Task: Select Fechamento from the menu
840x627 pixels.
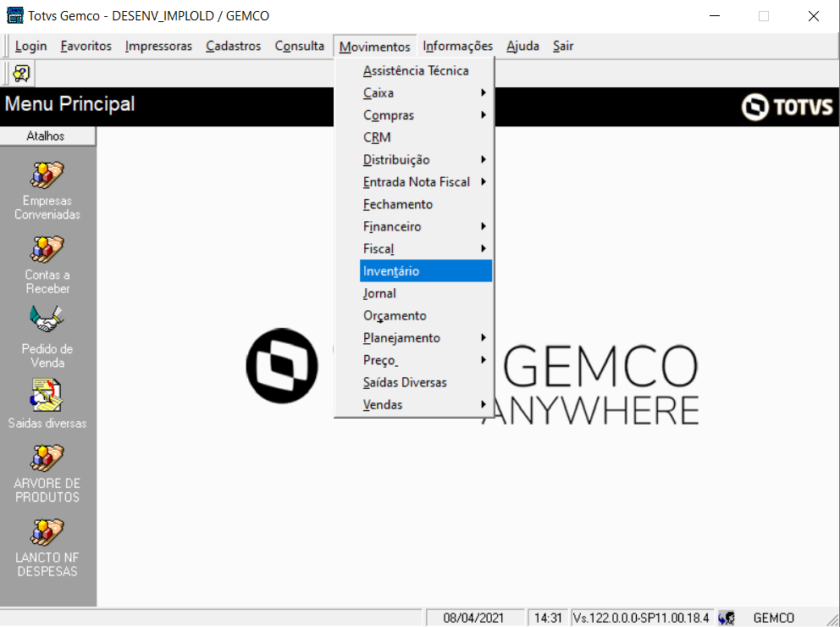Action: tap(426, 204)
